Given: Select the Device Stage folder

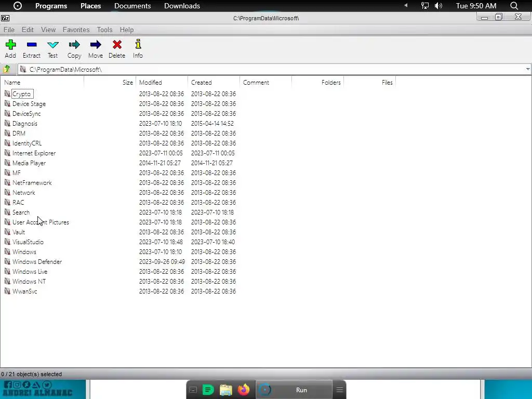Looking at the screenshot, I should 29,104.
